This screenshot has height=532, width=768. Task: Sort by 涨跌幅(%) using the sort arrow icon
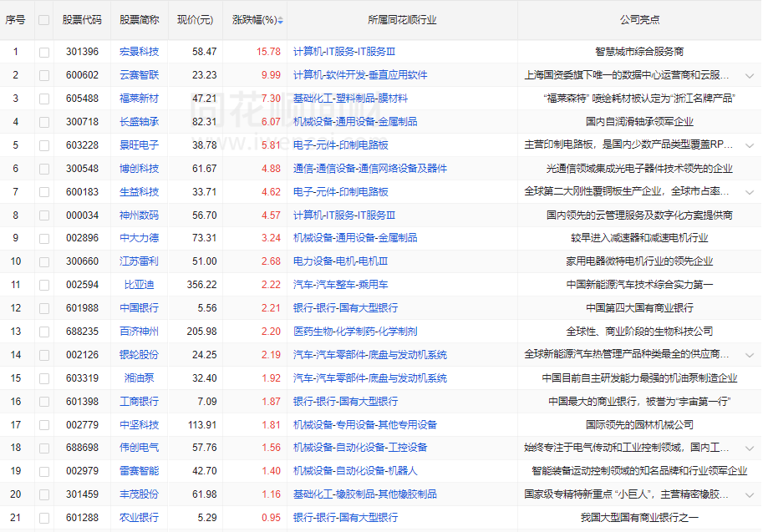(x=280, y=21)
